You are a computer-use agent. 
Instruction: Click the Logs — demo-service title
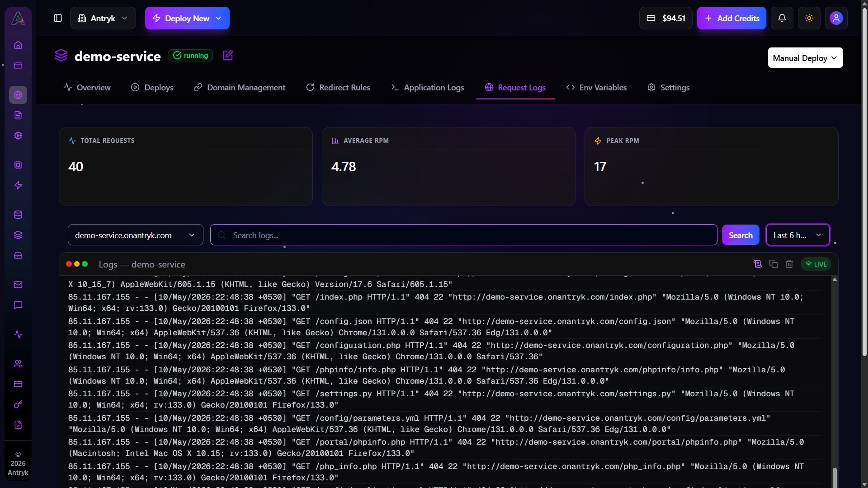coord(142,264)
